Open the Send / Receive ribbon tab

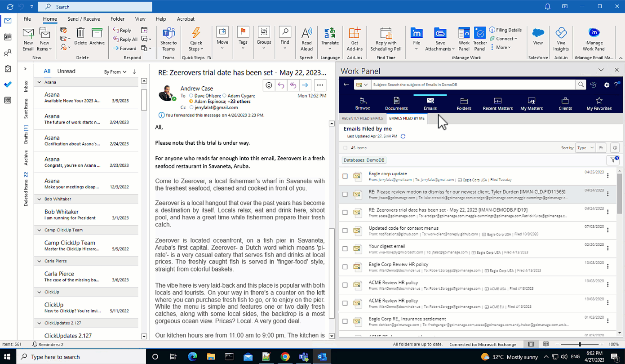(83, 19)
